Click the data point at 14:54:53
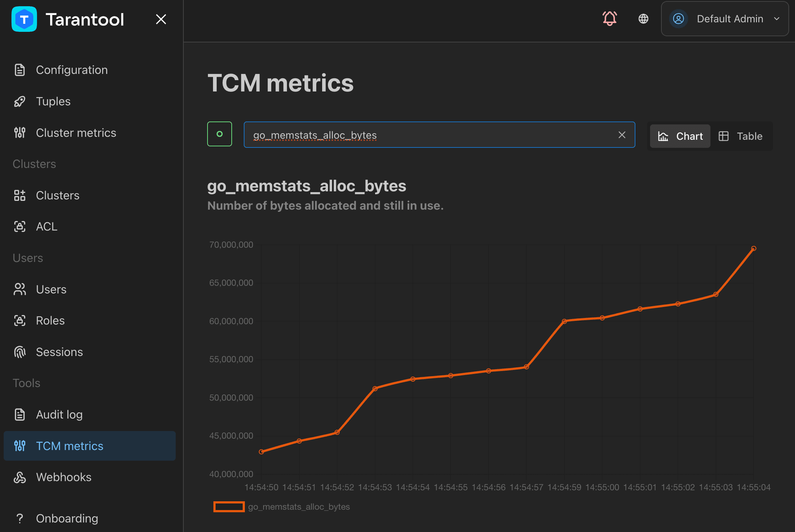This screenshot has height=532, width=795. tap(375, 389)
